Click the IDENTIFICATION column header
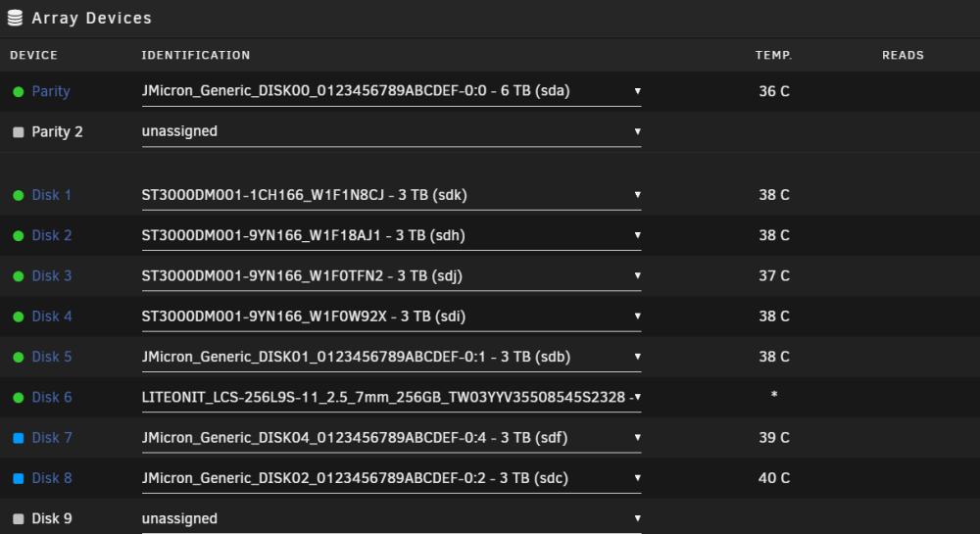Screen dimensions: 980x534 coord(196,55)
